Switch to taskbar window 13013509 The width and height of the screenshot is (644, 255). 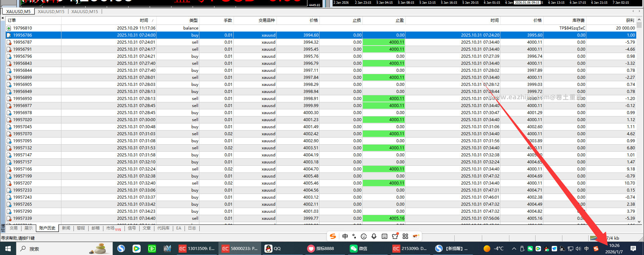[x=197, y=249]
